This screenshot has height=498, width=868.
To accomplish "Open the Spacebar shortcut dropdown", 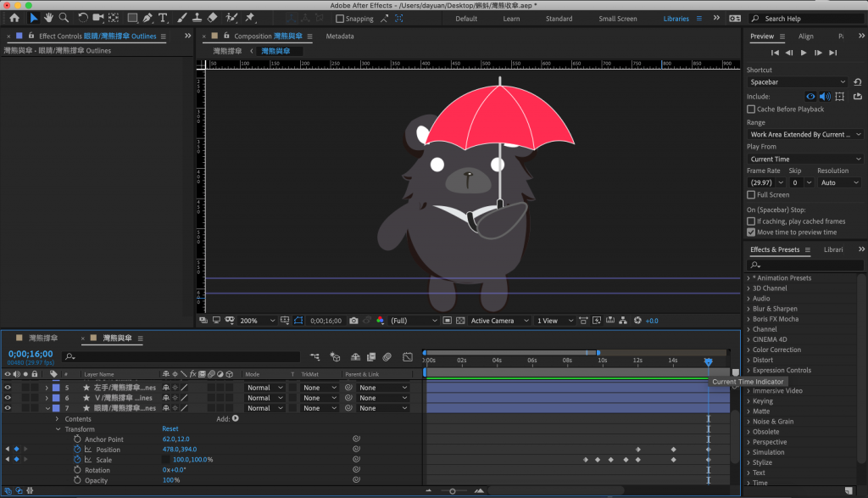I will [798, 82].
